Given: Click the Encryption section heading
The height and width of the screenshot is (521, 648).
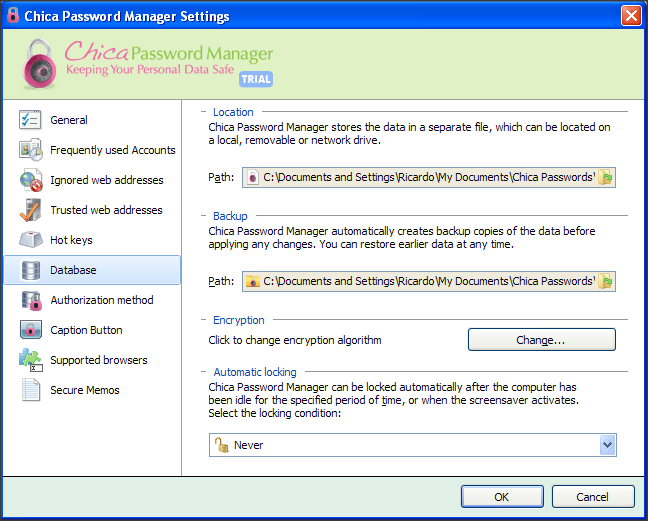Looking at the screenshot, I should 238,320.
